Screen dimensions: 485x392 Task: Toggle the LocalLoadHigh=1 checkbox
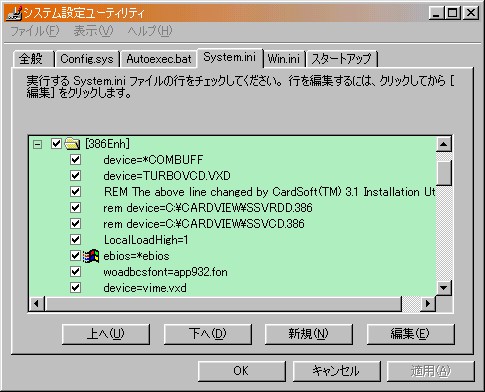(75, 240)
